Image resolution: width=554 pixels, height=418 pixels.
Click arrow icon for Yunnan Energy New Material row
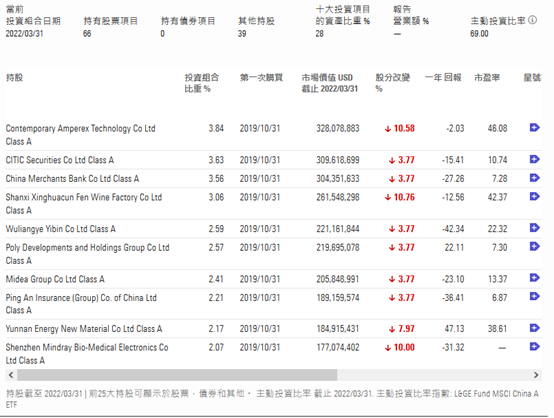pos(535,328)
